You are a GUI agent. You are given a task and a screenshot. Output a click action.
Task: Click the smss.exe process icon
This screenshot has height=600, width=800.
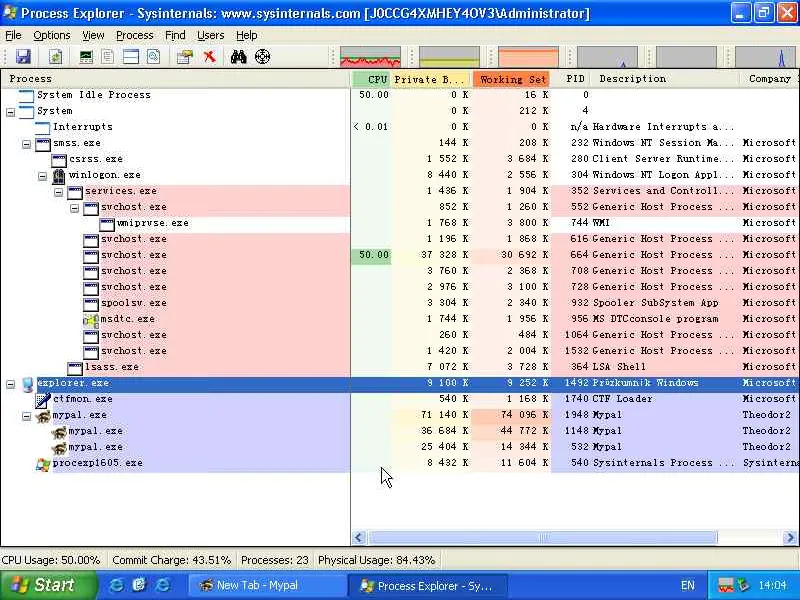coord(43,144)
